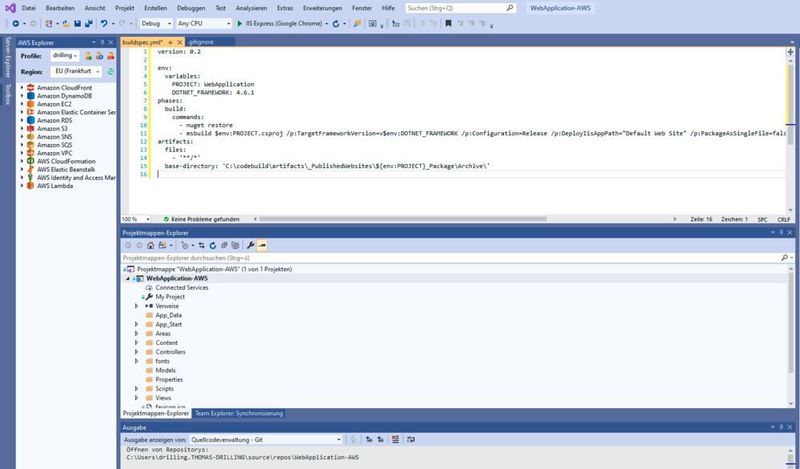Click sync with active document icon
This screenshot has width=800, height=469.
point(202,245)
